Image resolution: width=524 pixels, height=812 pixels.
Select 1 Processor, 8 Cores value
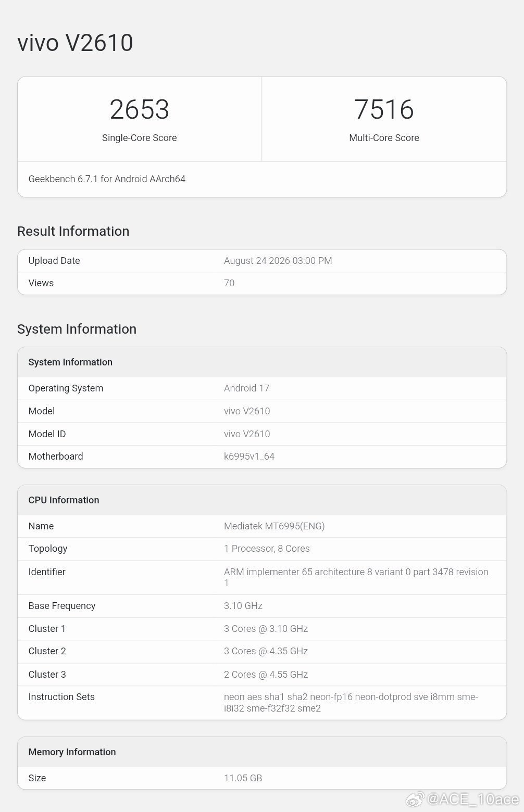coord(267,549)
